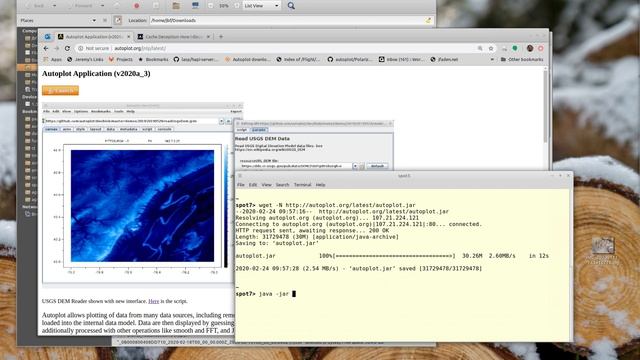
Task: Click the Not secure site info indicator
Action: pos(93,48)
